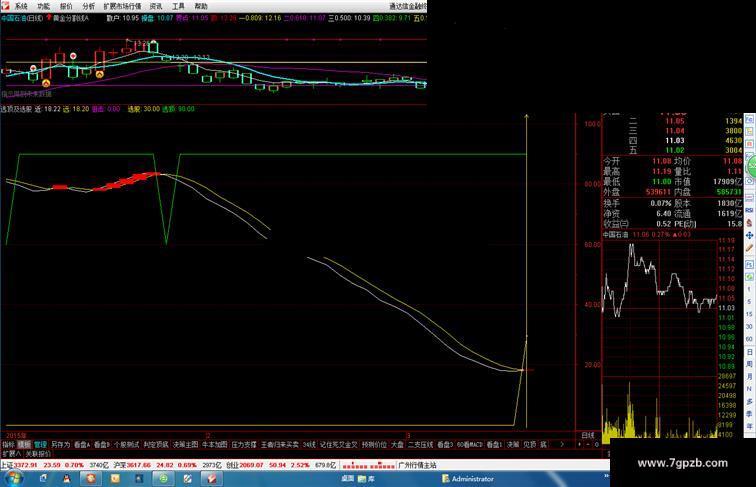The height and width of the screenshot is (487, 756).
Task: Switch to 30-minute period
Action: click(749, 327)
